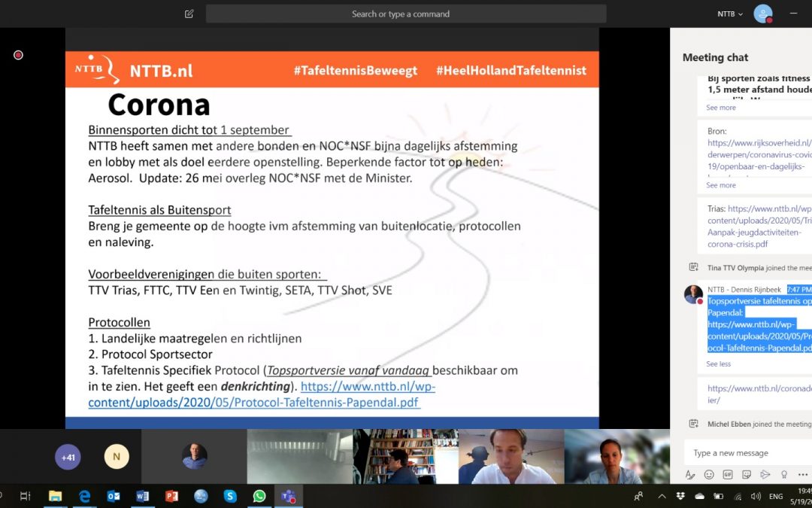Expand 'See more' under Bron message
Viewport: 812px width, 508px height.
(720, 185)
